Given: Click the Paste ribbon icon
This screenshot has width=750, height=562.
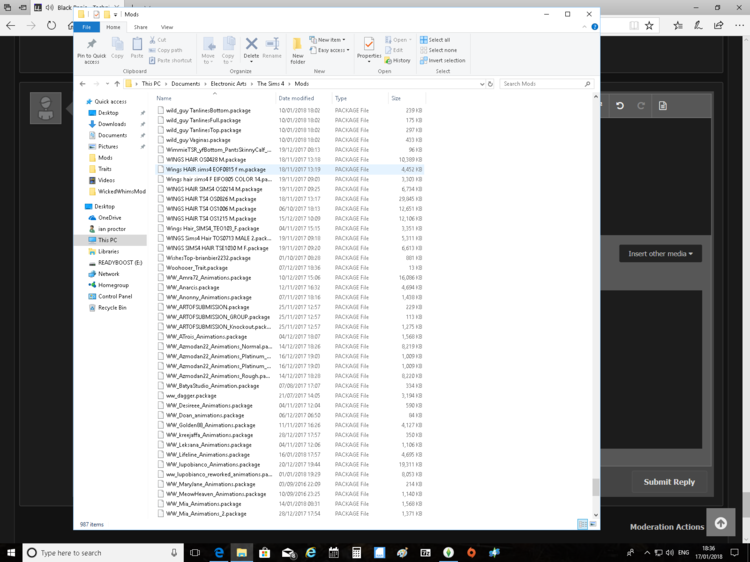Looking at the screenshot, I should click(137, 44).
